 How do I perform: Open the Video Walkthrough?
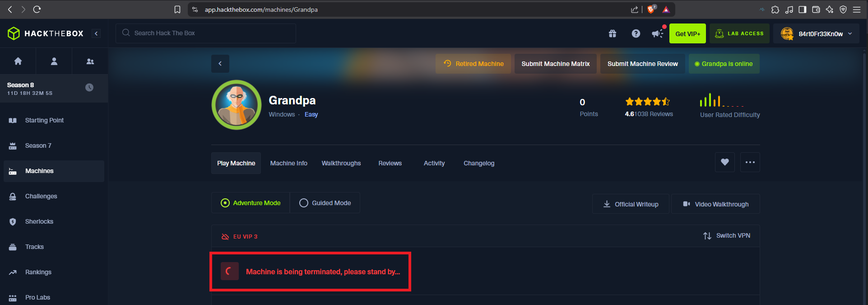pyautogui.click(x=715, y=204)
